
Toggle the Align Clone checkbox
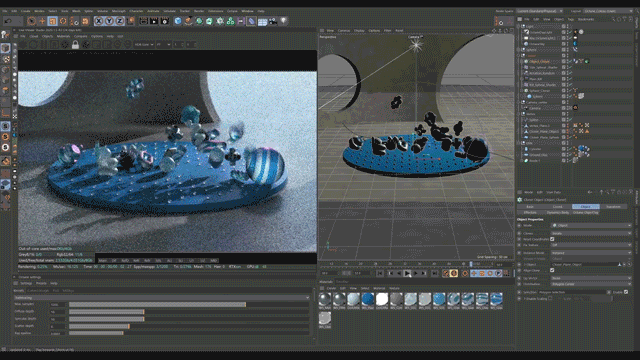coord(552,270)
